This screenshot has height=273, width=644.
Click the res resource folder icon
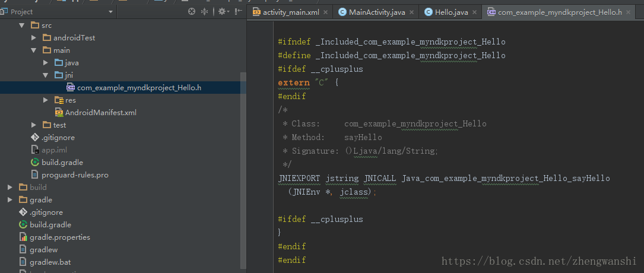click(x=59, y=100)
